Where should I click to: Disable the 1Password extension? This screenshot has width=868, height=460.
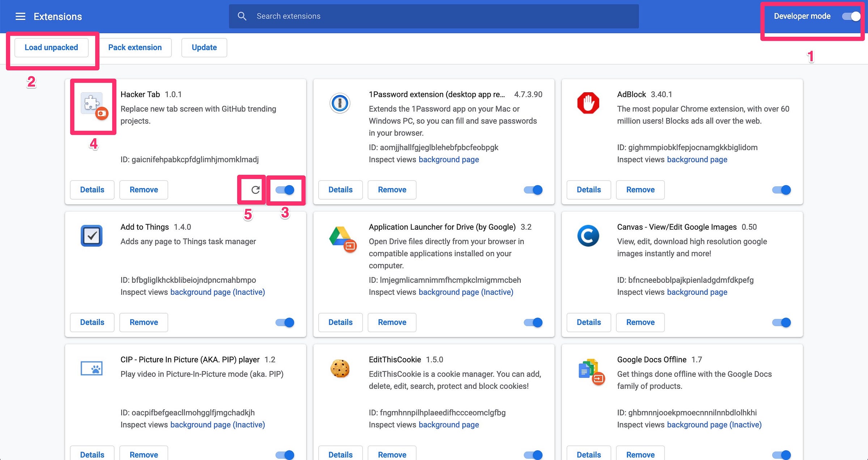click(x=533, y=190)
